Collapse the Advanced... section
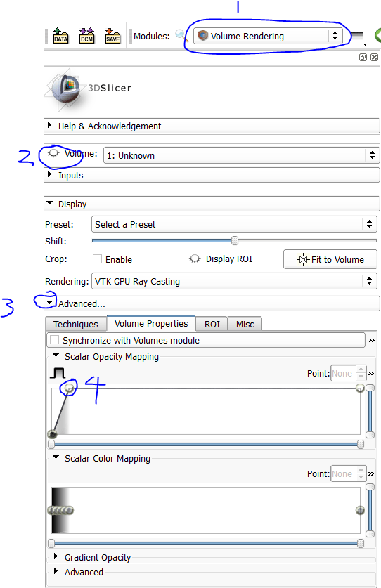The width and height of the screenshot is (381, 588). 212,303
